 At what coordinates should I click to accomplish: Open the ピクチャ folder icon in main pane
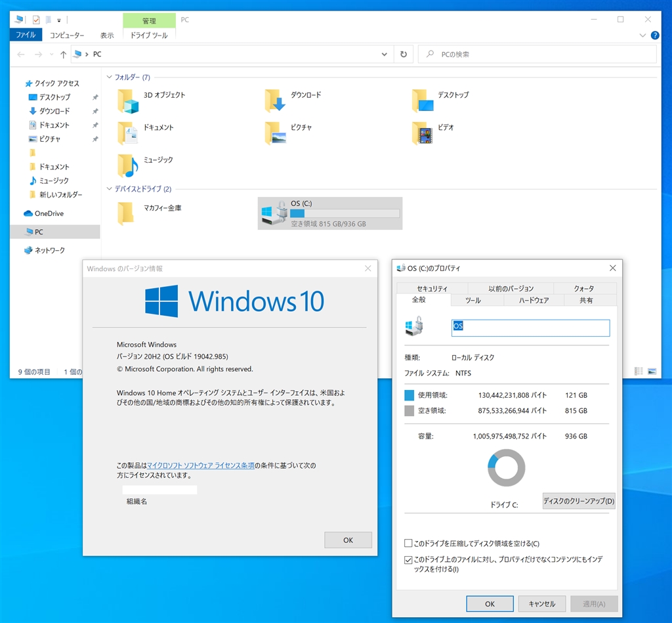pyautogui.click(x=275, y=133)
